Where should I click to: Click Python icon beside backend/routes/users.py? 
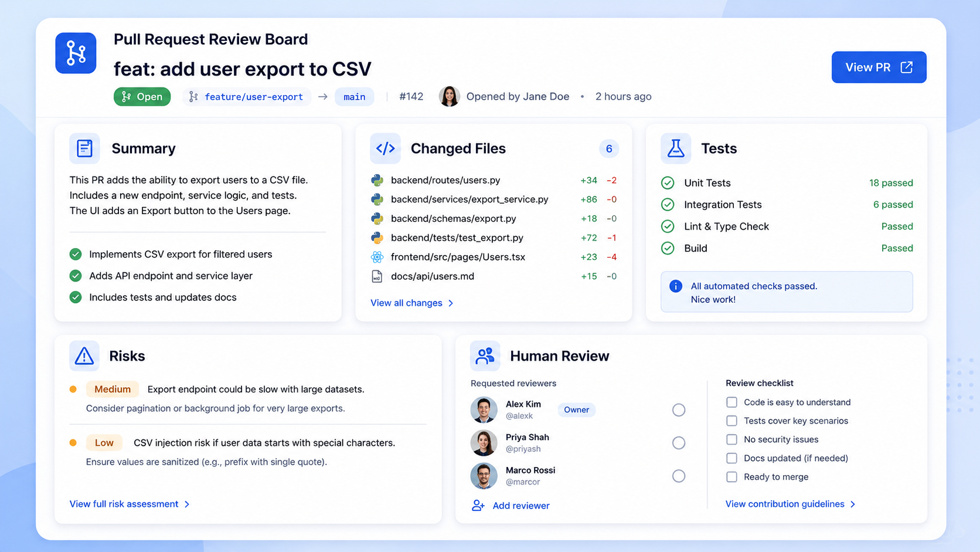tap(377, 180)
